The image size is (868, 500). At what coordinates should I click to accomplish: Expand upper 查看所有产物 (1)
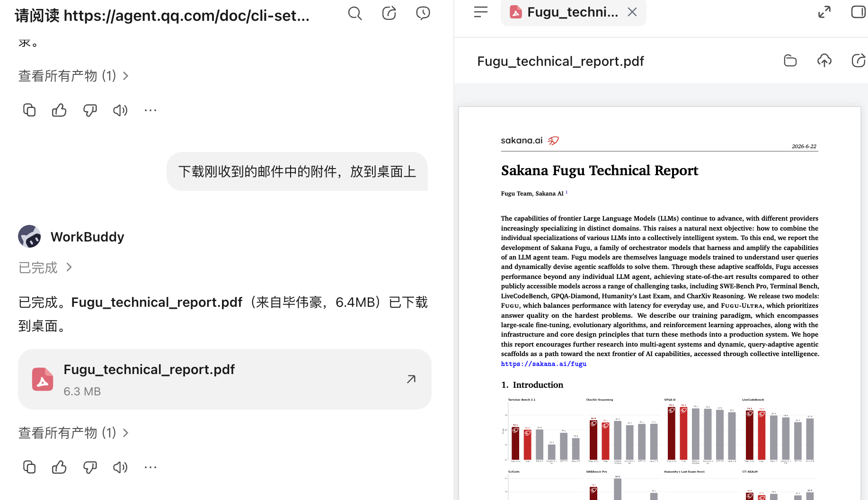[x=73, y=76]
